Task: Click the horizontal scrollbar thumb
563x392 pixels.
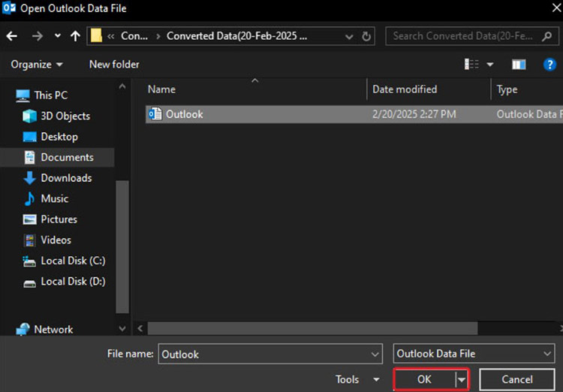Action: click(312, 328)
